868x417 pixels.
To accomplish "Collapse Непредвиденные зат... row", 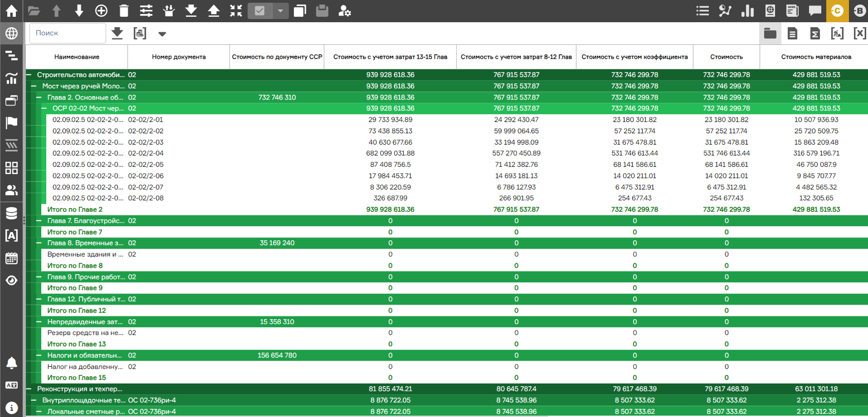I will 39,322.
